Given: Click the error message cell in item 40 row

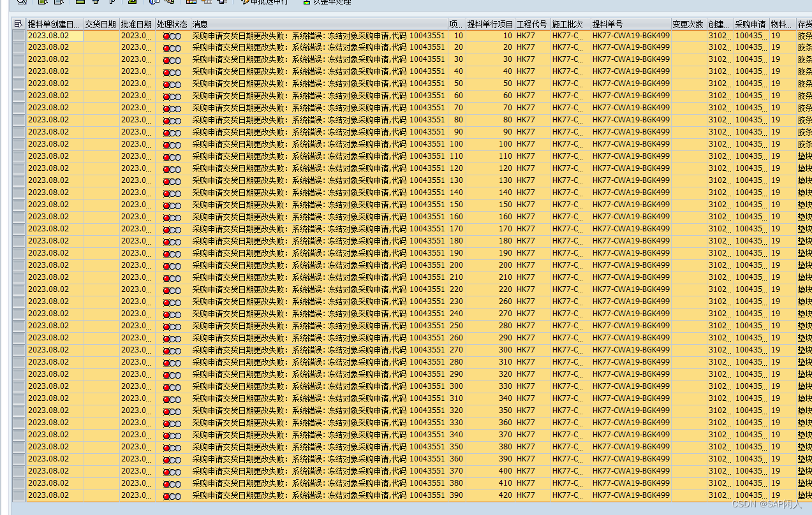Looking at the screenshot, I should click(x=319, y=71).
